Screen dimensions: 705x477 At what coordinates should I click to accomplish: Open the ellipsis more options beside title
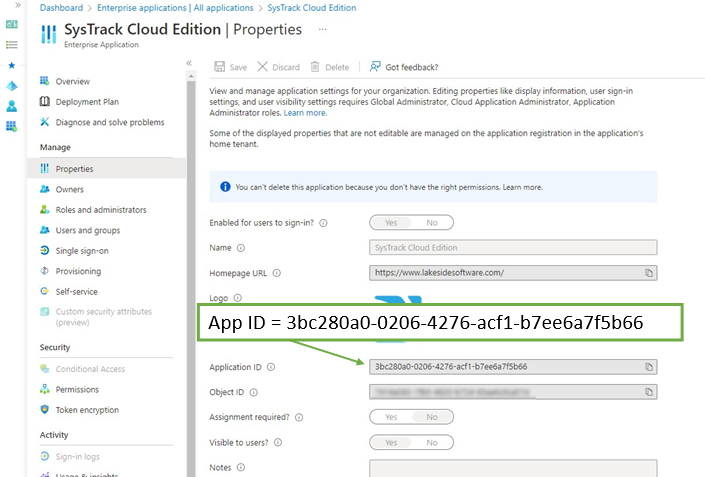322,29
